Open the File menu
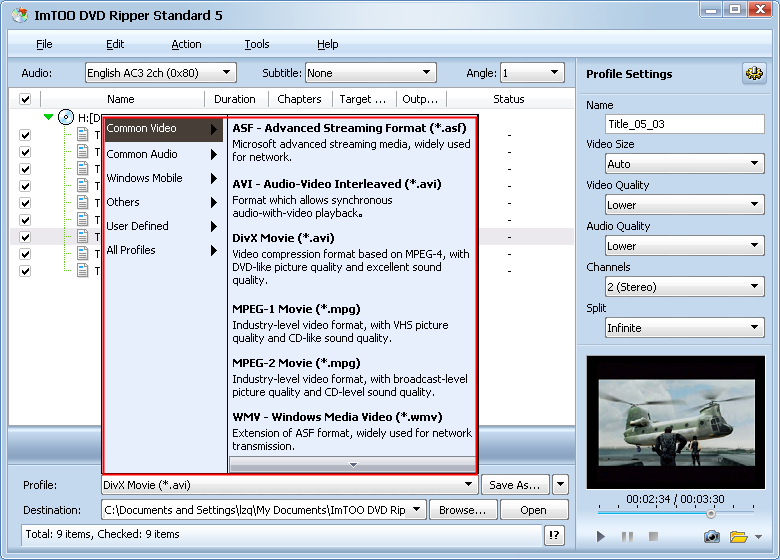 coord(44,44)
